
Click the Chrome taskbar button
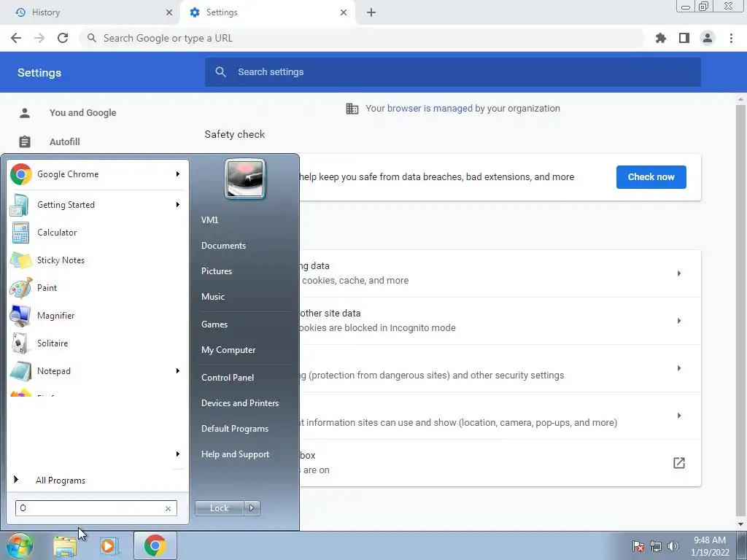[155, 545]
